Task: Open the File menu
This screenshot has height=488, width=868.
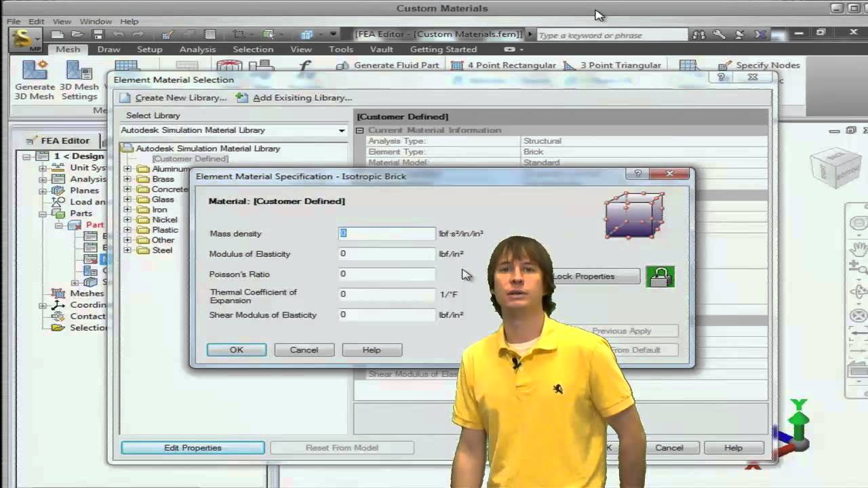Action: coord(14,21)
